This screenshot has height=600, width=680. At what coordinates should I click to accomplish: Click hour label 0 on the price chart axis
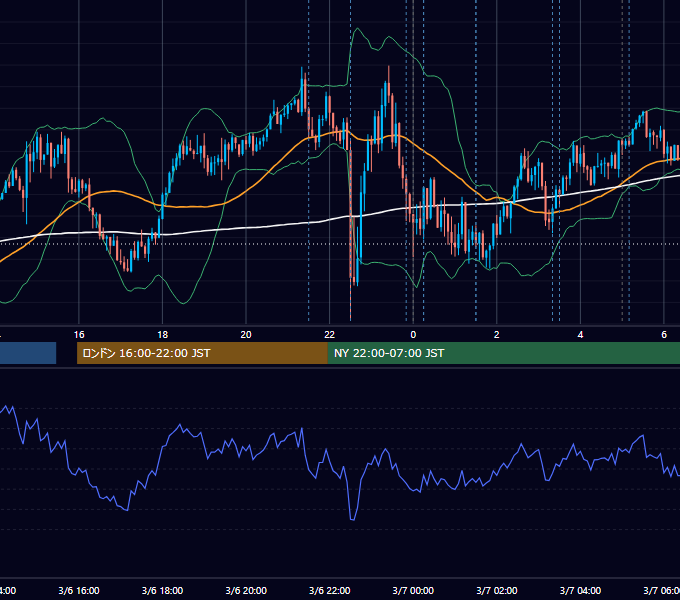413,334
